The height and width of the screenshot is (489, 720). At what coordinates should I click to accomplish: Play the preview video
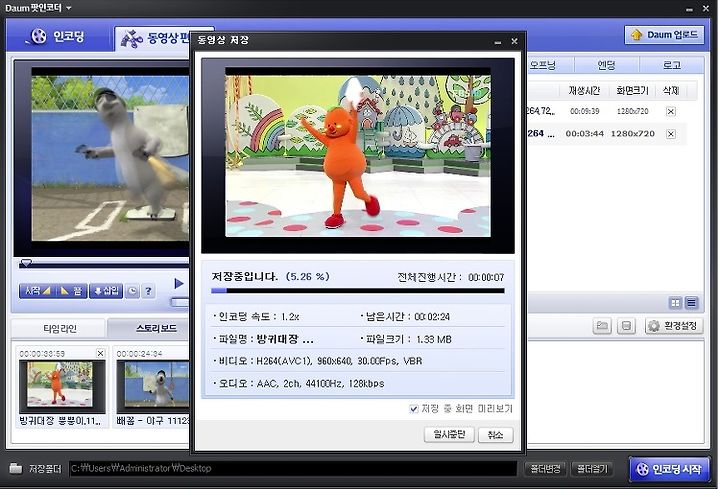coord(179,284)
